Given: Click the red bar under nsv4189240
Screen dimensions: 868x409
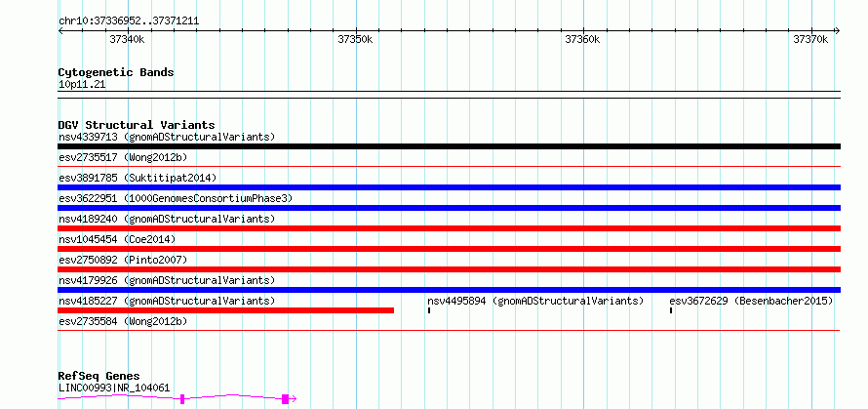Looking at the screenshot, I should point(449,228).
